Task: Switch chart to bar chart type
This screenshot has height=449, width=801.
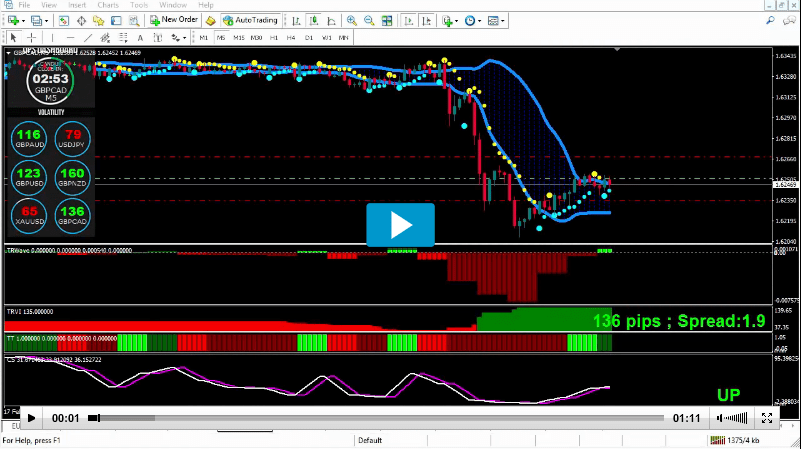Action: point(296,21)
